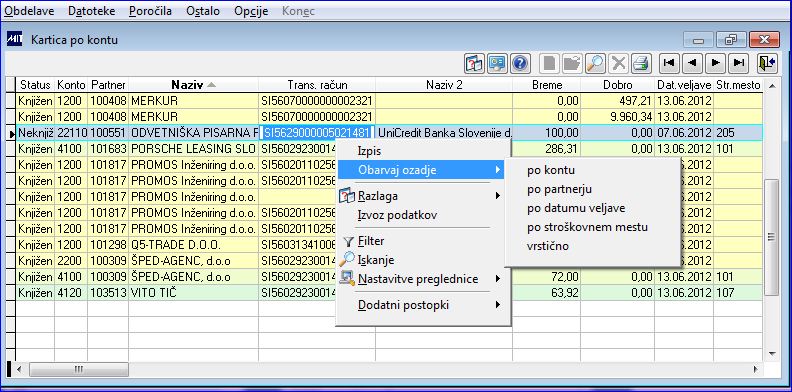Click the 9.960,34 Dobro value
Viewport: 792px width, 392px height.
[631, 117]
